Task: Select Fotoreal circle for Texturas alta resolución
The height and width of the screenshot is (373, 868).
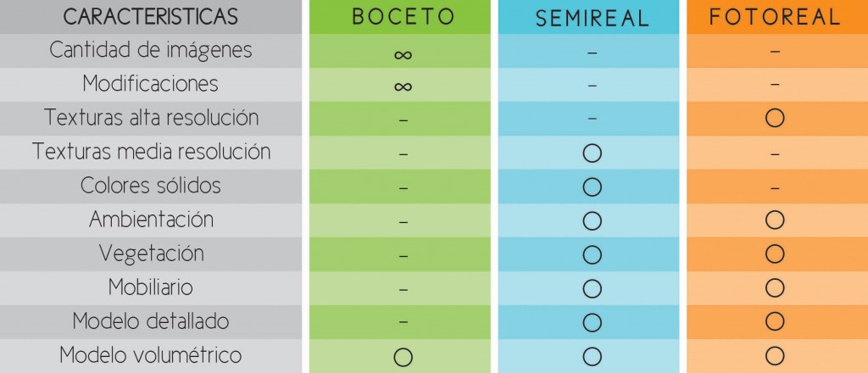Action: pyautogui.click(x=775, y=119)
